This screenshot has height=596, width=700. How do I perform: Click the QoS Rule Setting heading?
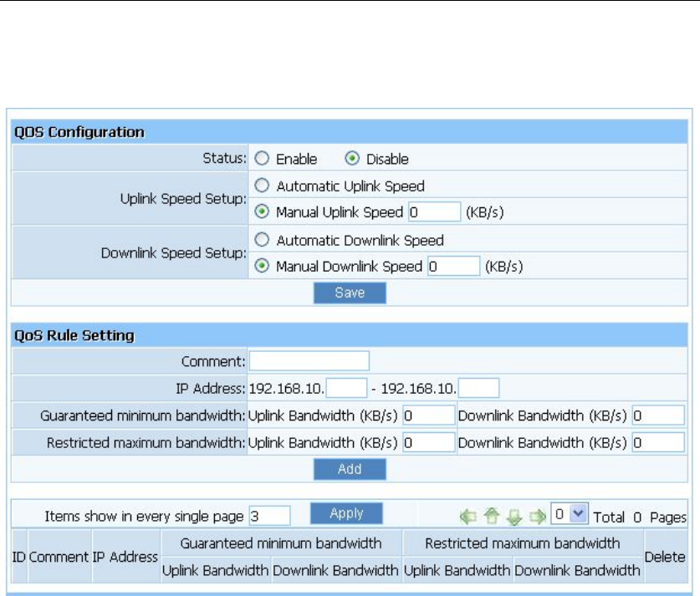coord(74,335)
